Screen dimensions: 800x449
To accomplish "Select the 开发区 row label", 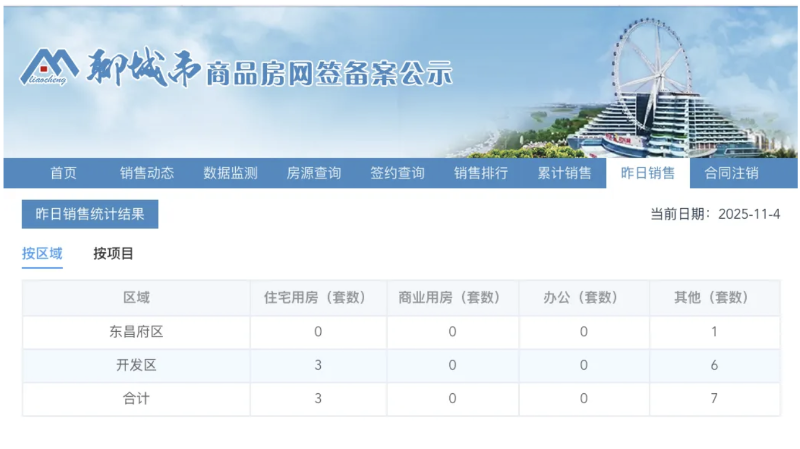I will [136, 365].
